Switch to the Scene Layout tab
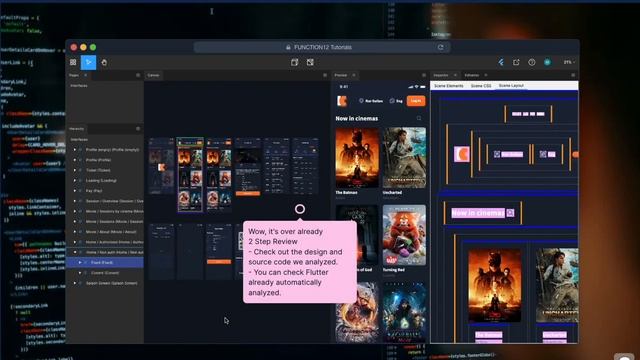This screenshot has height=360, width=640. (511, 86)
